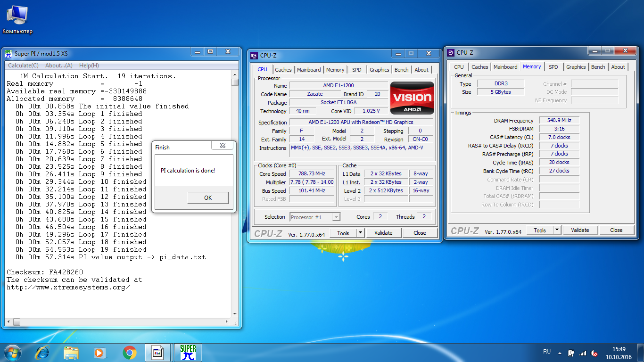Click the Core Speed value 788.73 MHz
The height and width of the screenshot is (362, 644).
(312, 173)
